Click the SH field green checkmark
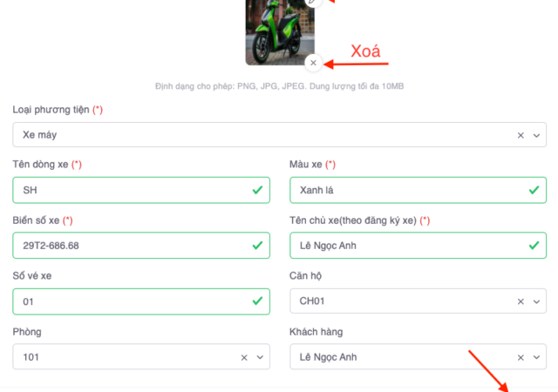Screen dimensions: 558x392 [257, 190]
